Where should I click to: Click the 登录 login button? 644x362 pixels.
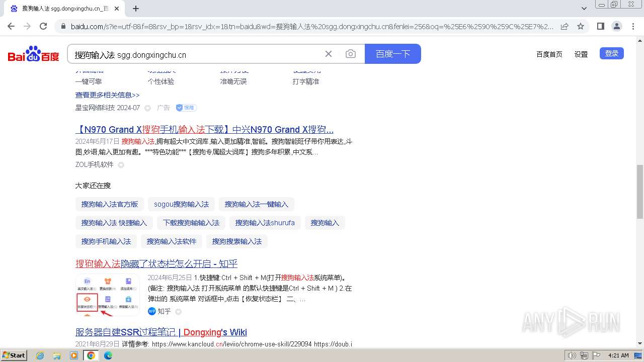pos(611,53)
